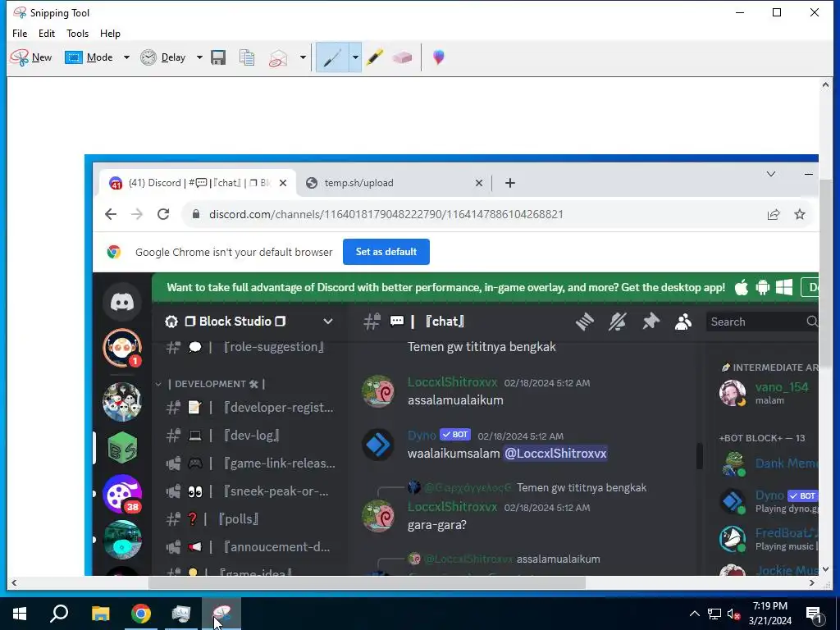Click the Discord Search field

point(762,322)
